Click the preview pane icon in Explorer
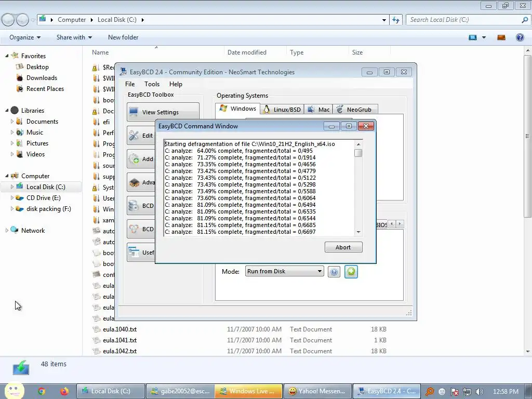 pyautogui.click(x=501, y=37)
